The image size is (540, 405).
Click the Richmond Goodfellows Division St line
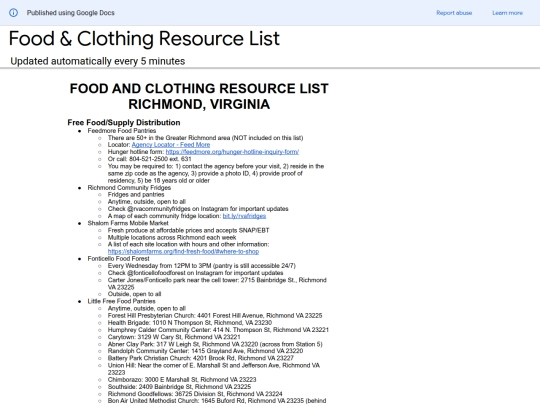pyautogui.click(x=195, y=394)
